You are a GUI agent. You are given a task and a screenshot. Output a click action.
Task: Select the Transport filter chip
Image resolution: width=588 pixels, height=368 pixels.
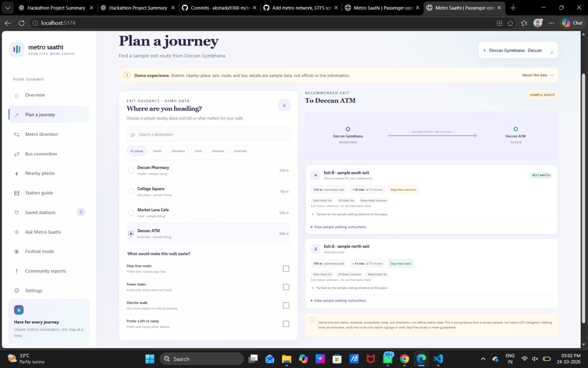pos(218,151)
